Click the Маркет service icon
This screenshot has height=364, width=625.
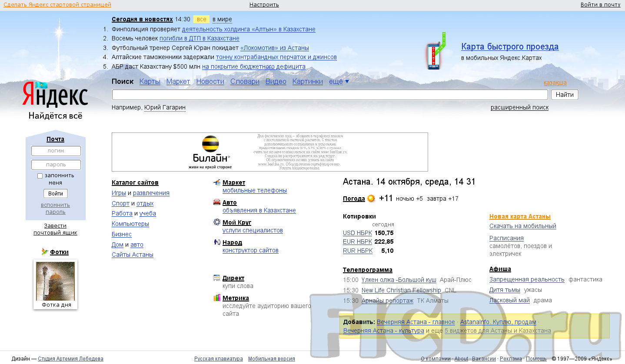(x=217, y=182)
